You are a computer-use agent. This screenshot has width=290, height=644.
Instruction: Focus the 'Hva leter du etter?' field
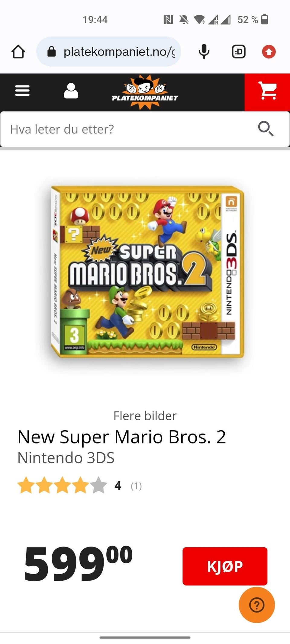point(130,129)
